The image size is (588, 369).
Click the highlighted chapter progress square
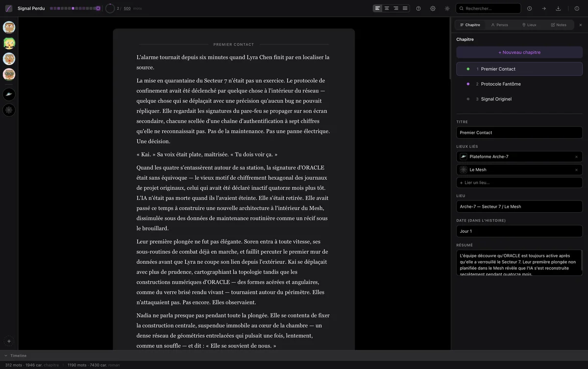[73, 8]
